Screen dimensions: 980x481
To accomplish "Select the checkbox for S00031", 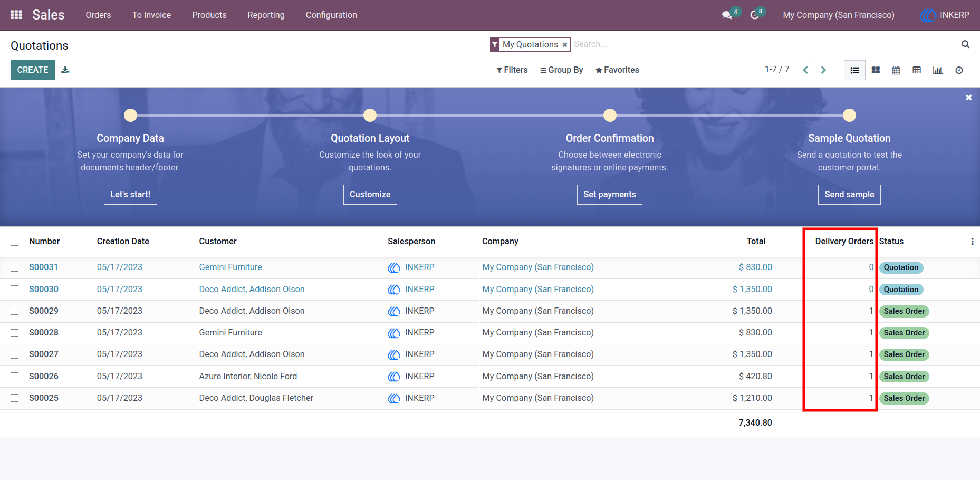I will pos(15,267).
